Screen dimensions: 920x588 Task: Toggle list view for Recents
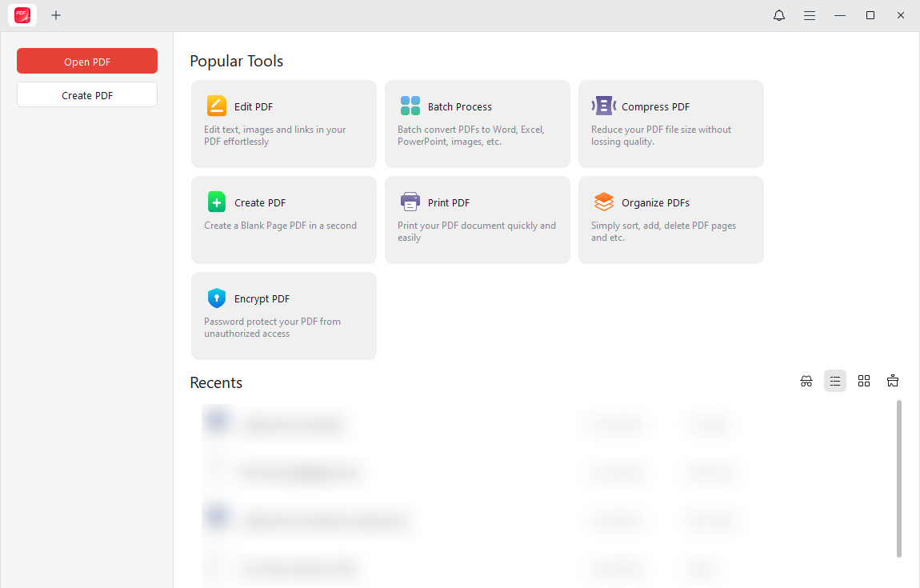pos(835,381)
